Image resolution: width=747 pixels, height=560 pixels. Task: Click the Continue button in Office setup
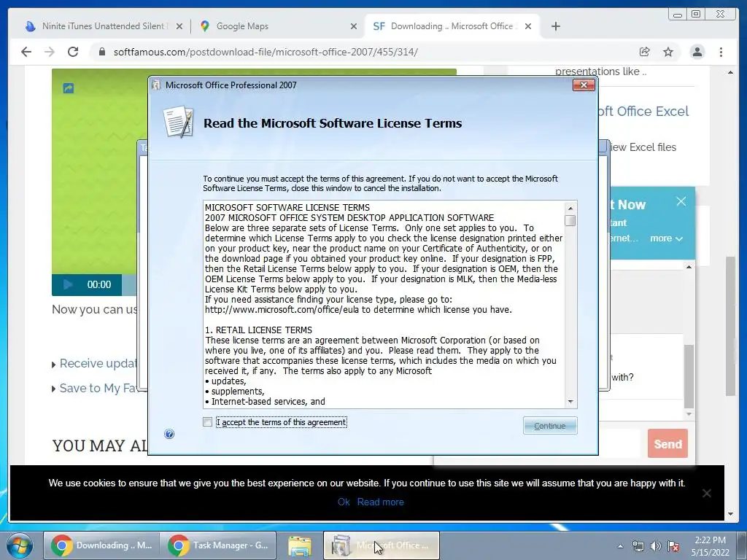pyautogui.click(x=550, y=426)
